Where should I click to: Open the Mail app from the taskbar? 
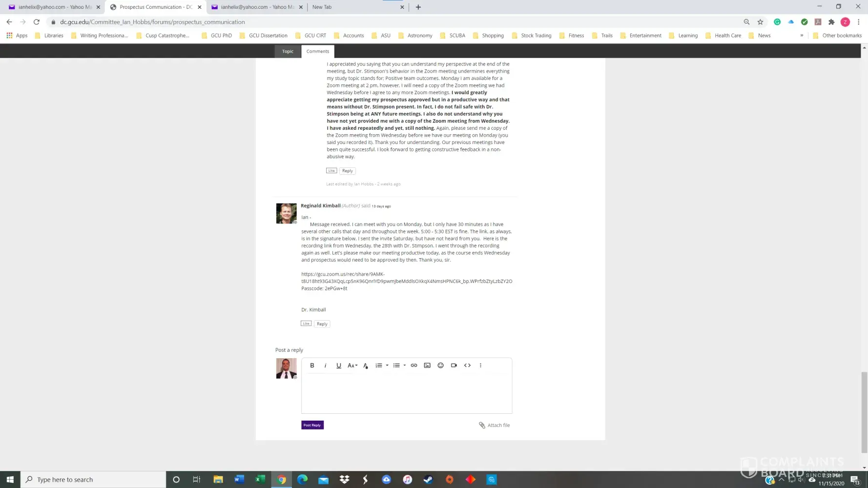coord(324,480)
